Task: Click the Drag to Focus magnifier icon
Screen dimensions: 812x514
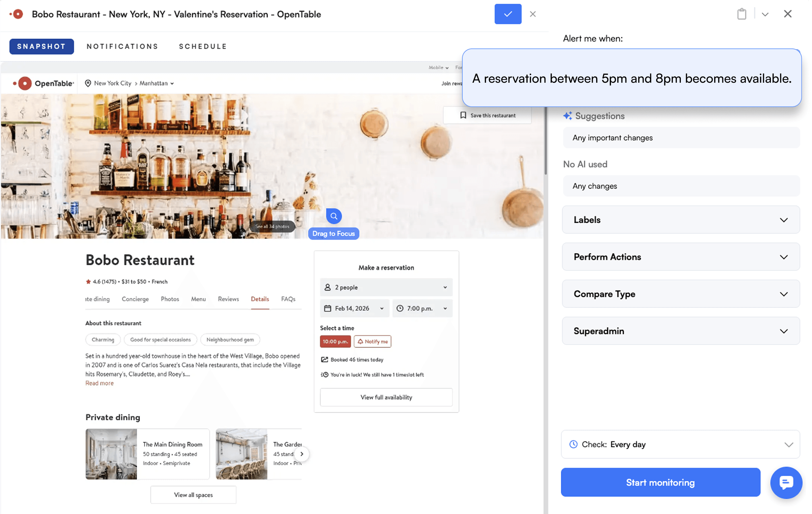Action: click(x=333, y=216)
